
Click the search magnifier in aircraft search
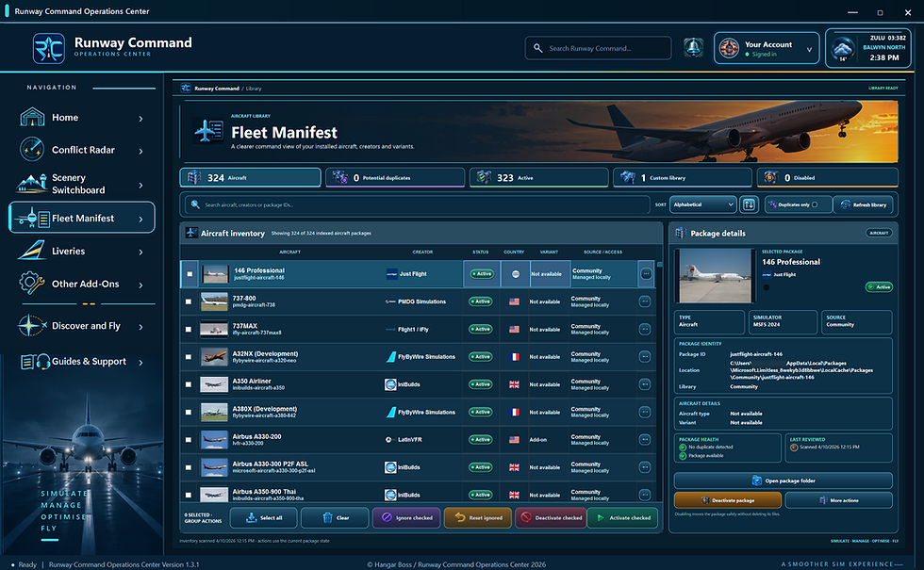coord(195,205)
